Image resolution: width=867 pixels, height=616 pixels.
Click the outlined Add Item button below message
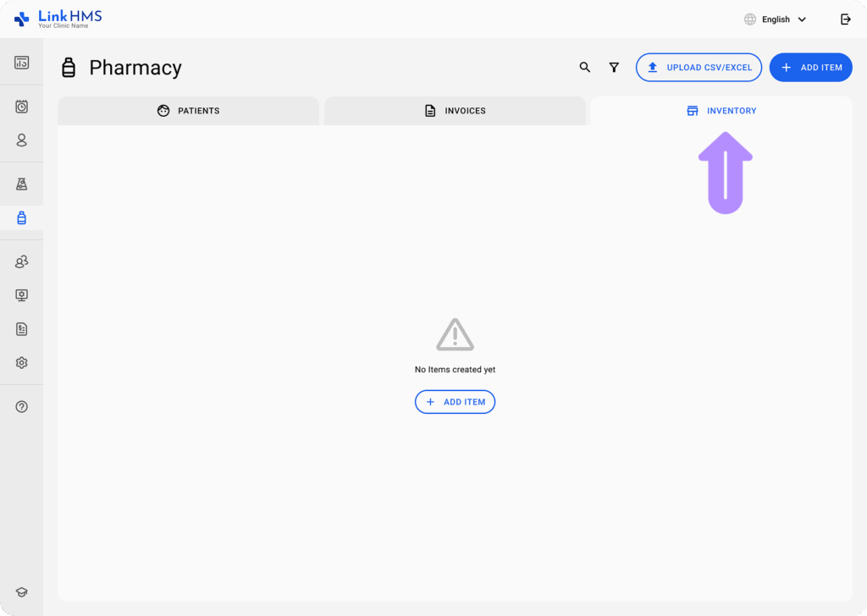455,402
